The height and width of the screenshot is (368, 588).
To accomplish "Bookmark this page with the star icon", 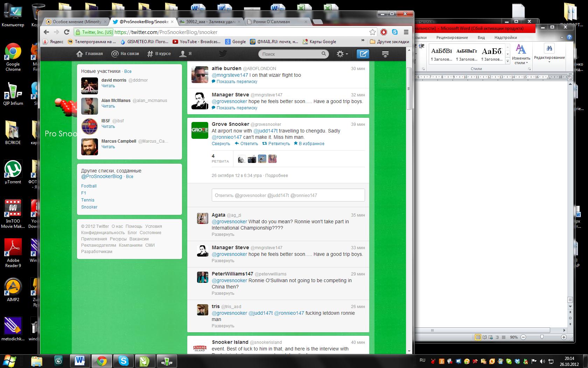I will (372, 32).
